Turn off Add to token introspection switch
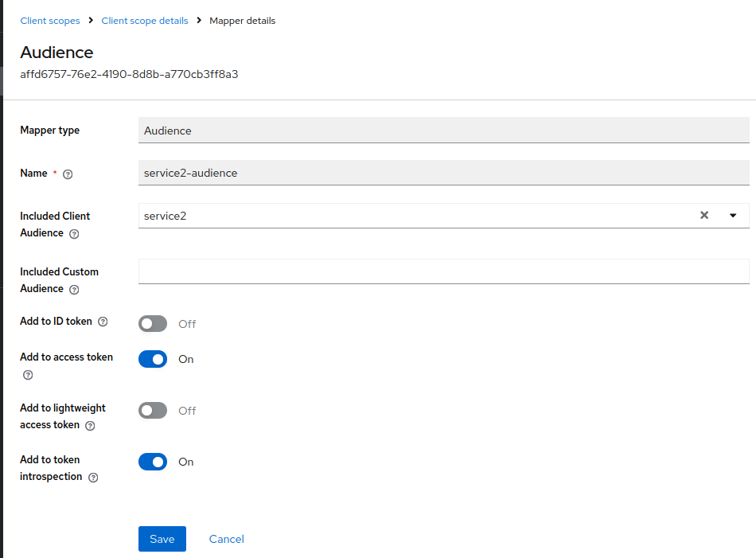 pyautogui.click(x=153, y=462)
